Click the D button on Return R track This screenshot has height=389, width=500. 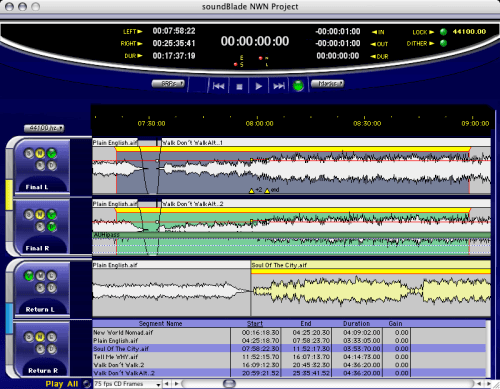(x=52, y=349)
